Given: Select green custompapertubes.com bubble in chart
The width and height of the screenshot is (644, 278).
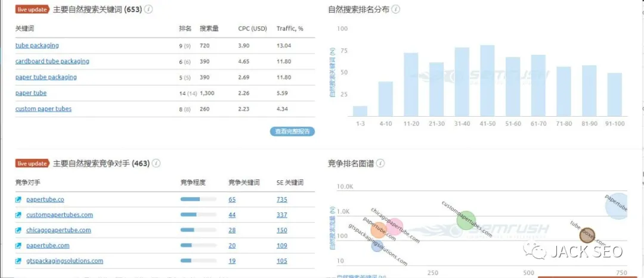Looking at the screenshot, I should pos(467,220).
